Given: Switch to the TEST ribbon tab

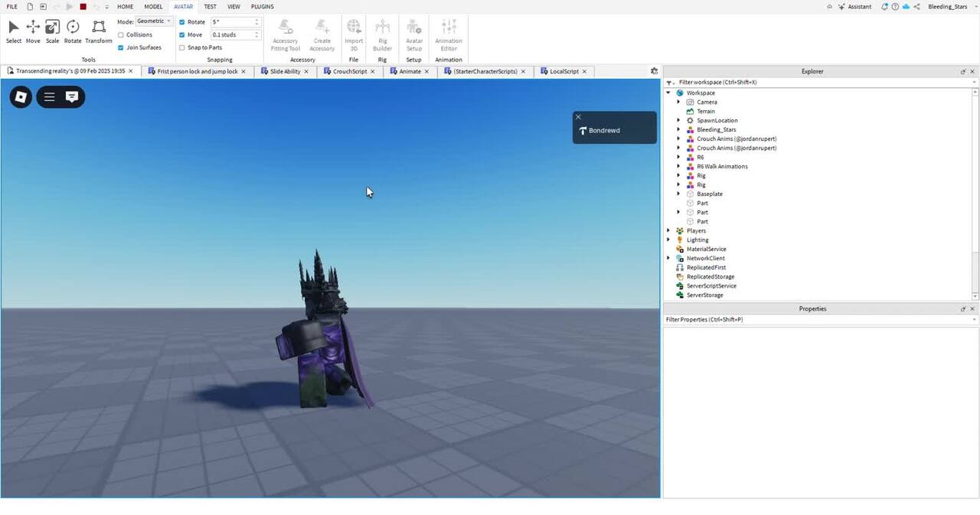Looking at the screenshot, I should coord(210,7).
